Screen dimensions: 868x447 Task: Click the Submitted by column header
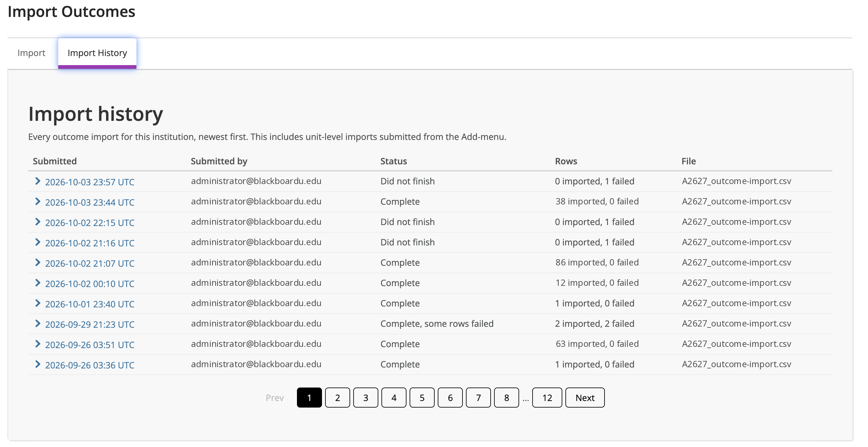(219, 161)
